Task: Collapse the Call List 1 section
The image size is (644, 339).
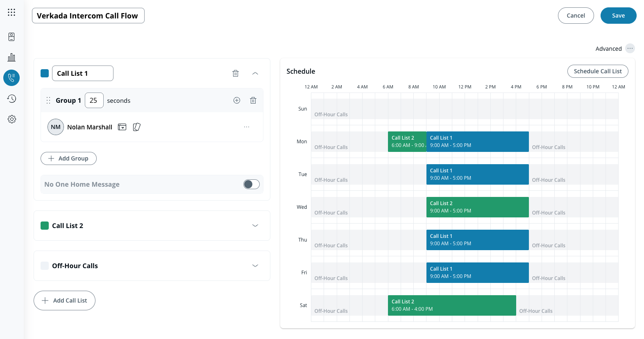Action: (x=255, y=73)
